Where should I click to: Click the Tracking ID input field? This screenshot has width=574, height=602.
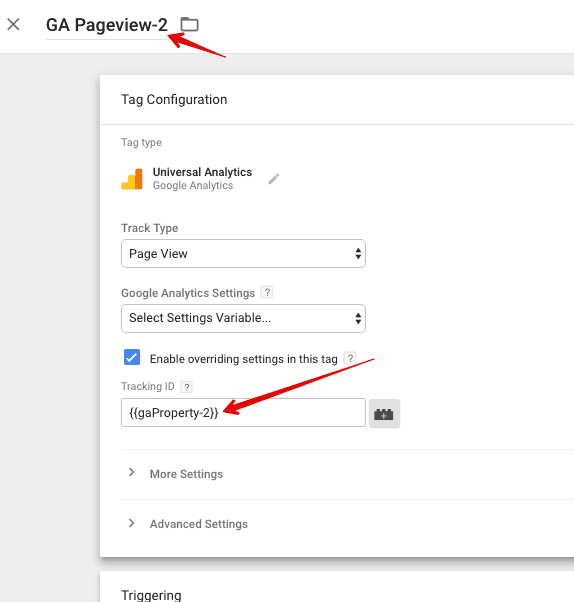click(x=243, y=412)
